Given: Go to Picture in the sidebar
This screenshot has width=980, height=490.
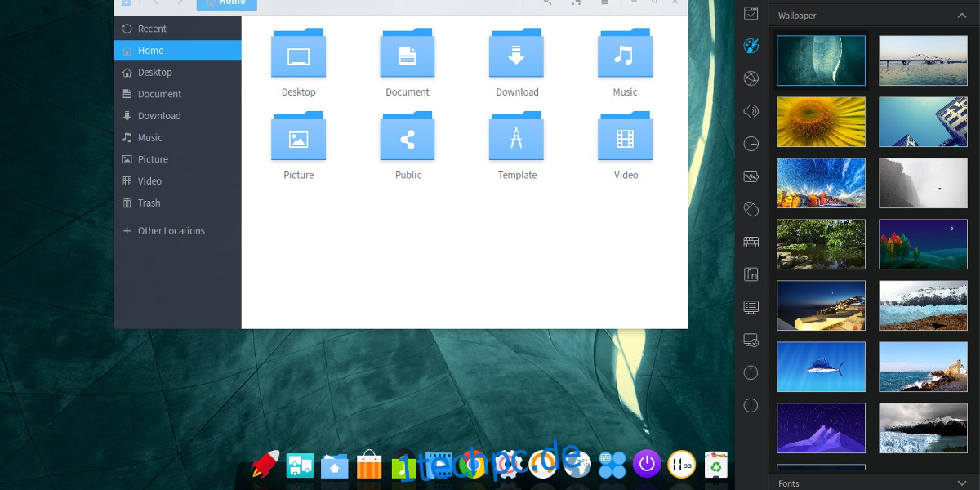Looking at the screenshot, I should [x=177, y=159].
